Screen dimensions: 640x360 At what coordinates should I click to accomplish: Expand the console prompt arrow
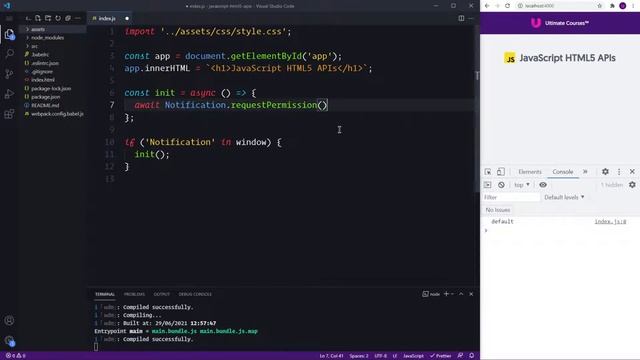tap(486, 230)
